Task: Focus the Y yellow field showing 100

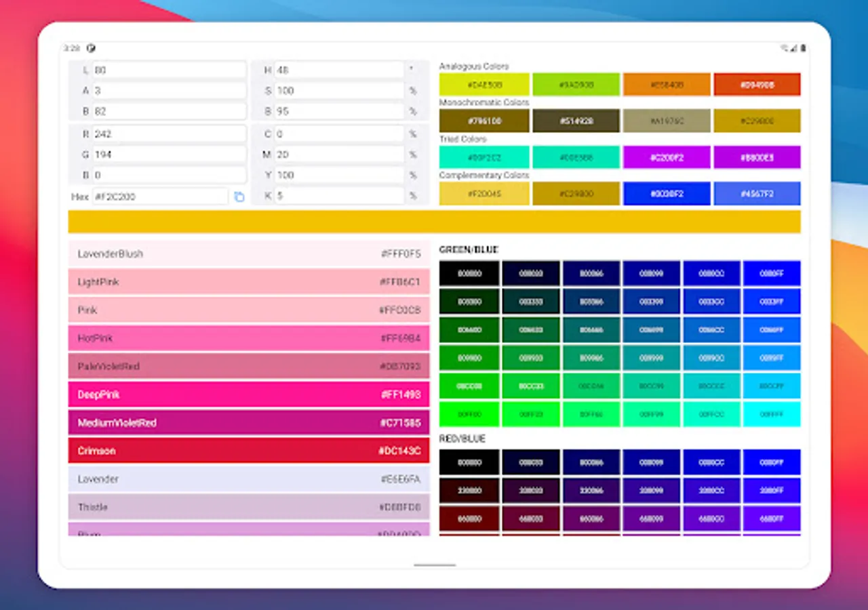Action: point(339,175)
